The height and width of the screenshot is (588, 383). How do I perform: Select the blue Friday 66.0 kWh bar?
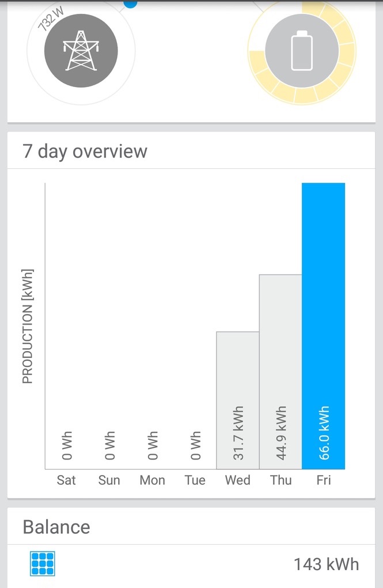coord(324,326)
